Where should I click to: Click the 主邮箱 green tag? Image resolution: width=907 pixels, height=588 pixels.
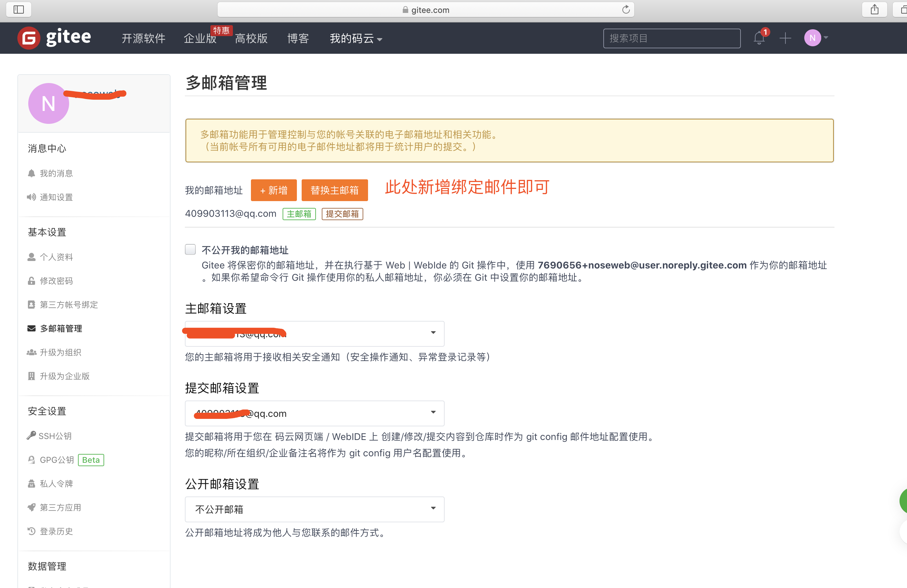pyautogui.click(x=299, y=214)
